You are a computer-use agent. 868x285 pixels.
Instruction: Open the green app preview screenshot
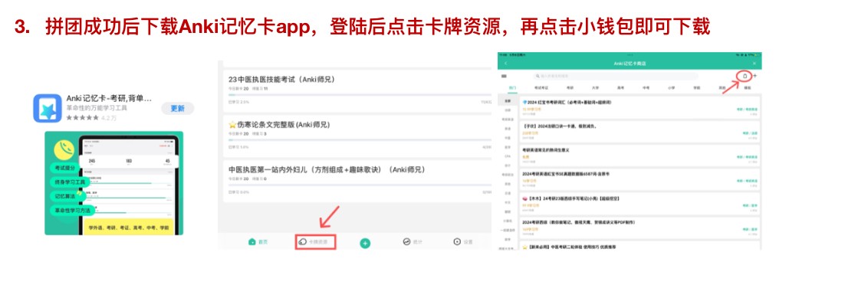[114, 183]
